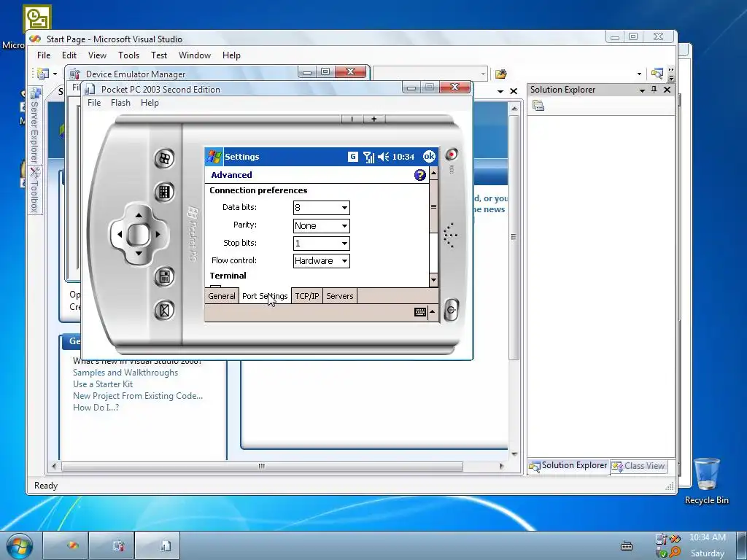Viewport: 747px width, 560px height.
Task: Open the Tools menu in Visual Studio
Action: point(128,55)
